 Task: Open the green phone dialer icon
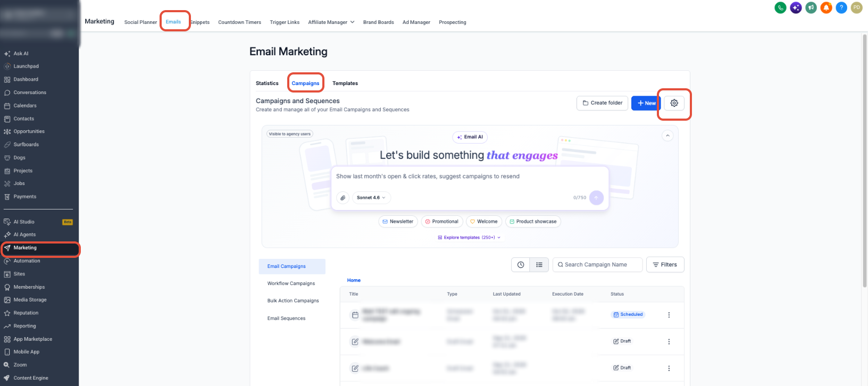780,7
